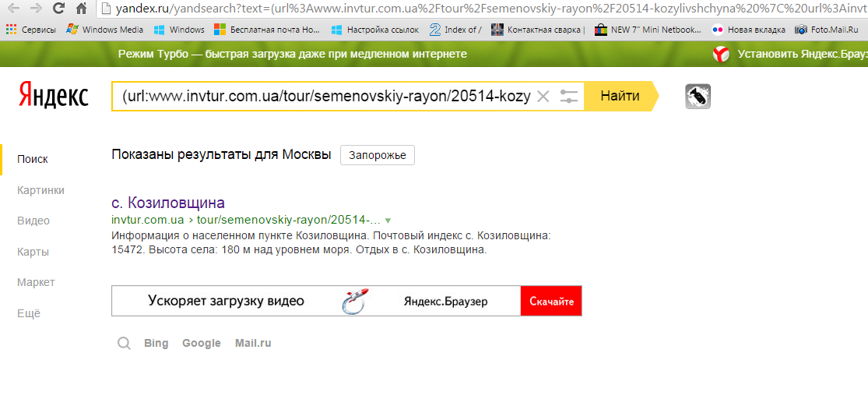Open the Контактная сварка bookmark
Viewport: 868px width, 399px height.
pyautogui.click(x=538, y=30)
